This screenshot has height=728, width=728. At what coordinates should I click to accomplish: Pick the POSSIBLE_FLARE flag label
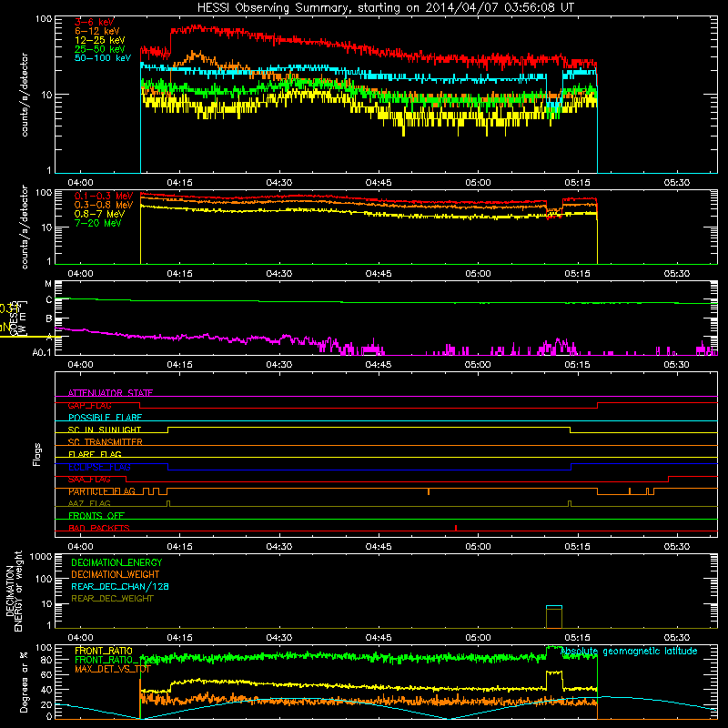click(105, 418)
